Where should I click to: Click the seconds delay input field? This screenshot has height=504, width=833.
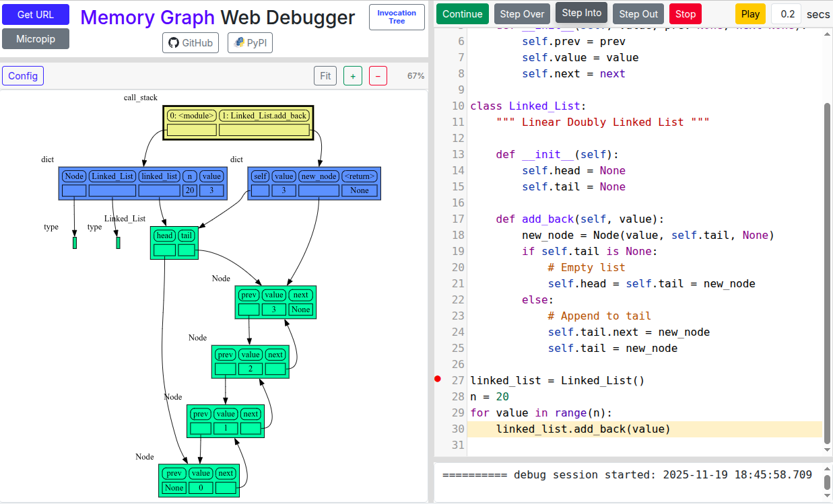787,14
